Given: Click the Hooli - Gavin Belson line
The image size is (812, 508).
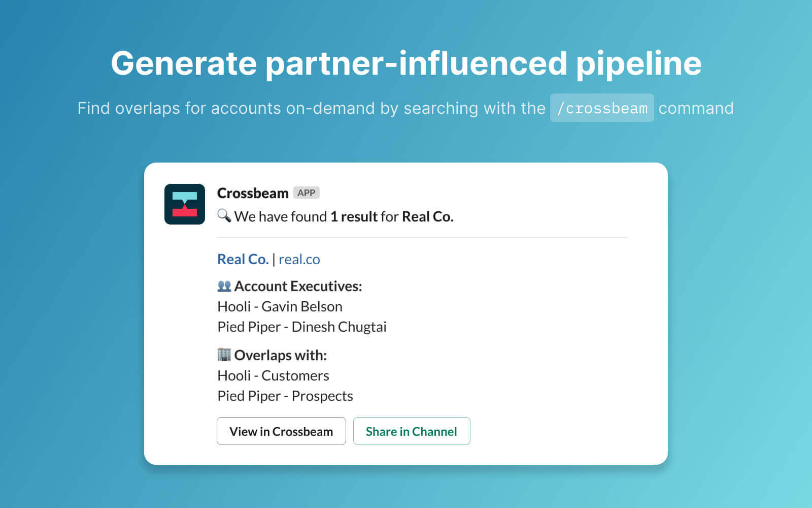Looking at the screenshot, I should coord(280,306).
